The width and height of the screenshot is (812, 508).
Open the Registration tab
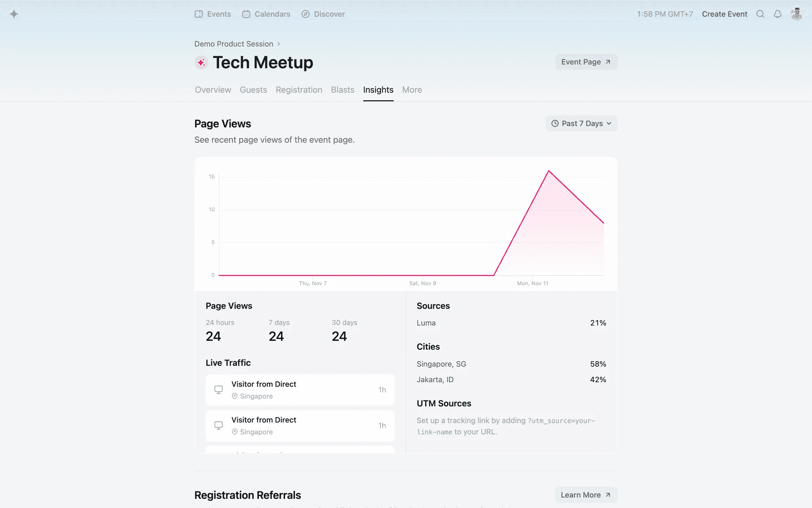(x=299, y=90)
